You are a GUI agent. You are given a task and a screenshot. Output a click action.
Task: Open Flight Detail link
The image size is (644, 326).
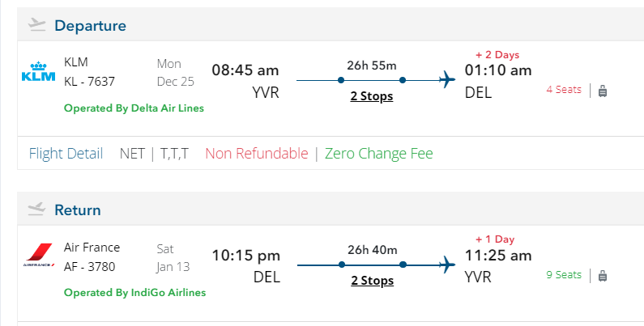pos(66,154)
